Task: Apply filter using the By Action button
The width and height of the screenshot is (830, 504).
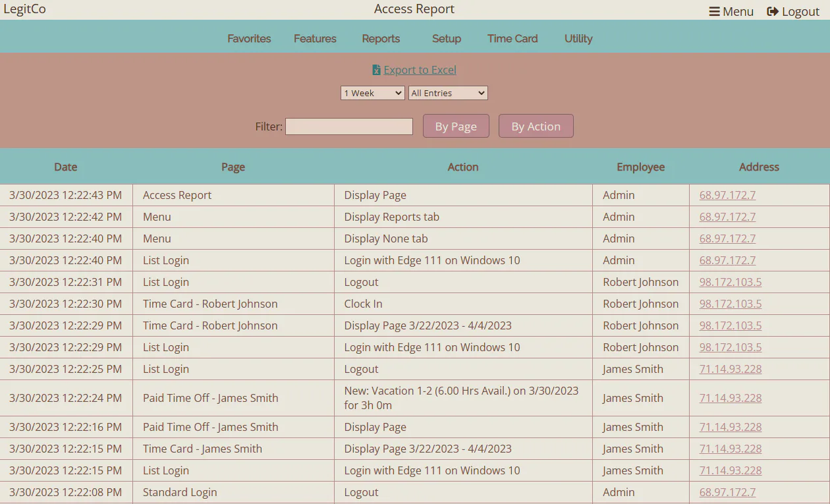Action: pos(536,126)
